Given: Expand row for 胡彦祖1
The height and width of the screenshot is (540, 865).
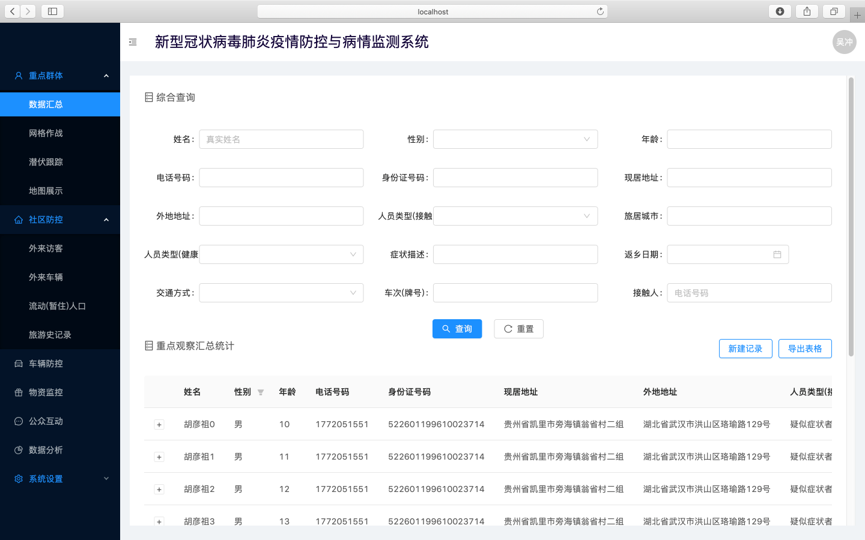Looking at the screenshot, I should click(159, 457).
